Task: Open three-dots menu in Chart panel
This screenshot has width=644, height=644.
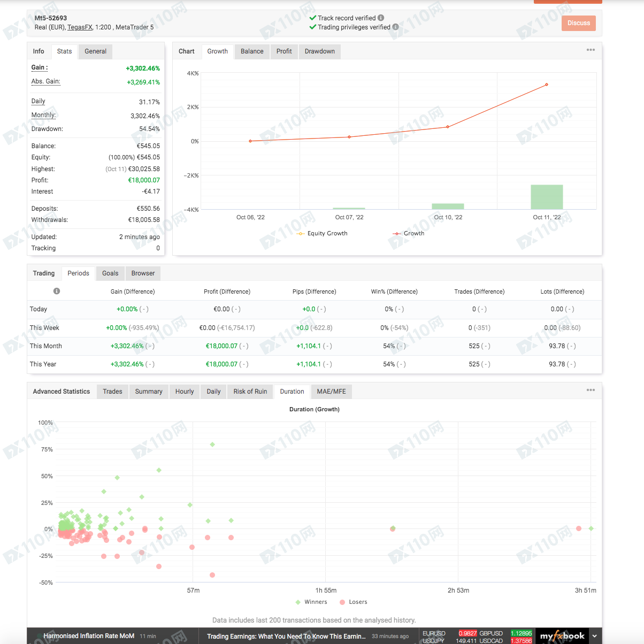Action: point(591,50)
